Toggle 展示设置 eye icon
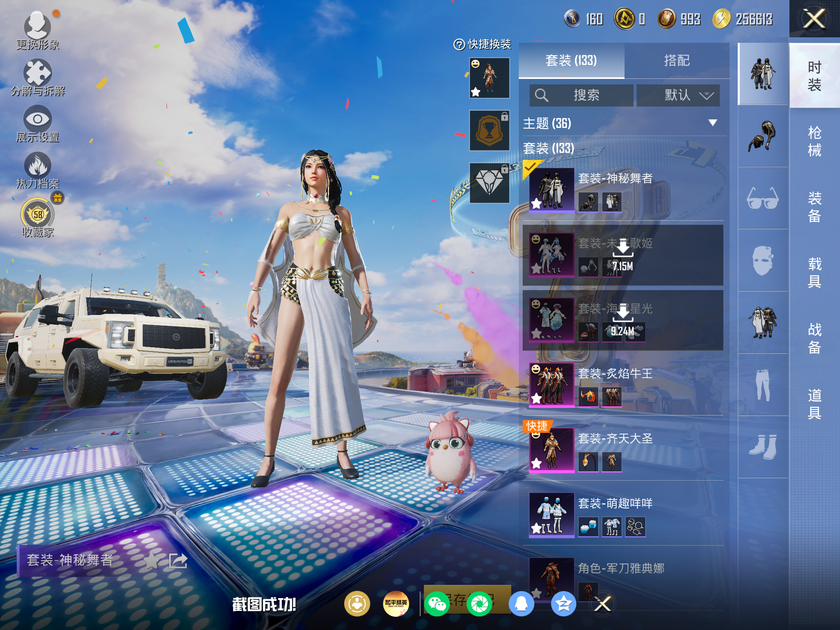 tap(37, 119)
